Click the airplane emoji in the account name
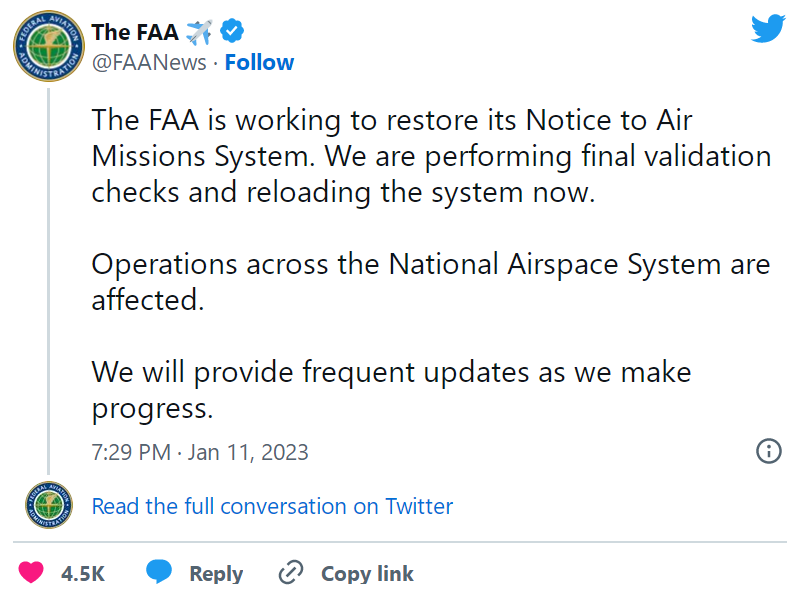This screenshot has height=593, width=807. click(x=199, y=31)
